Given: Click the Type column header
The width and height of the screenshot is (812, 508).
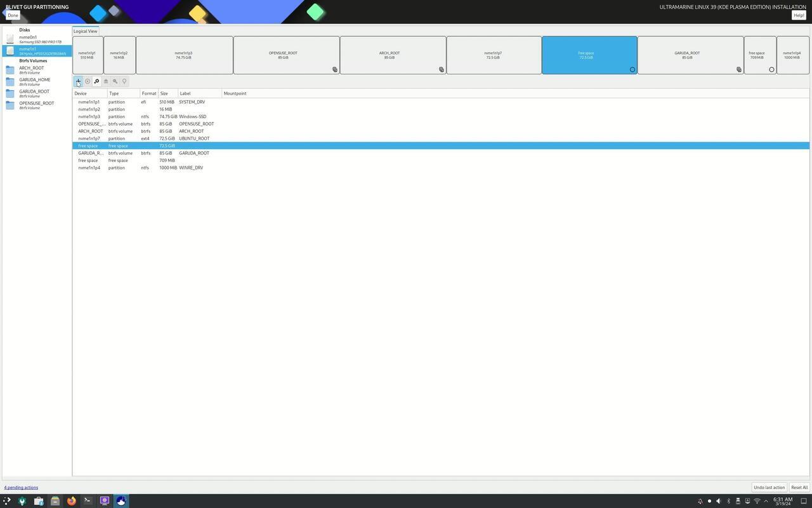Looking at the screenshot, I should click(x=124, y=93).
